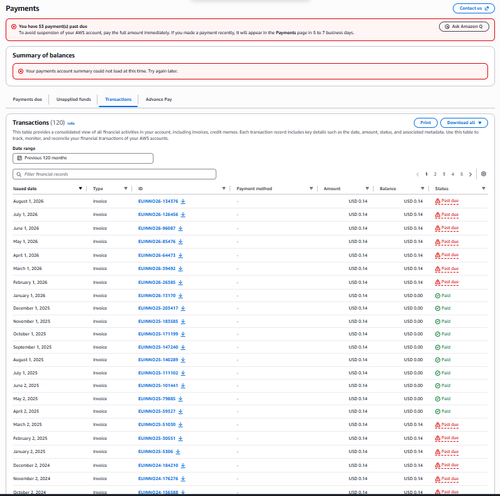This screenshot has height=496, width=500.
Task: Download the December 1, 2025 invoice
Action: [x=183, y=308]
